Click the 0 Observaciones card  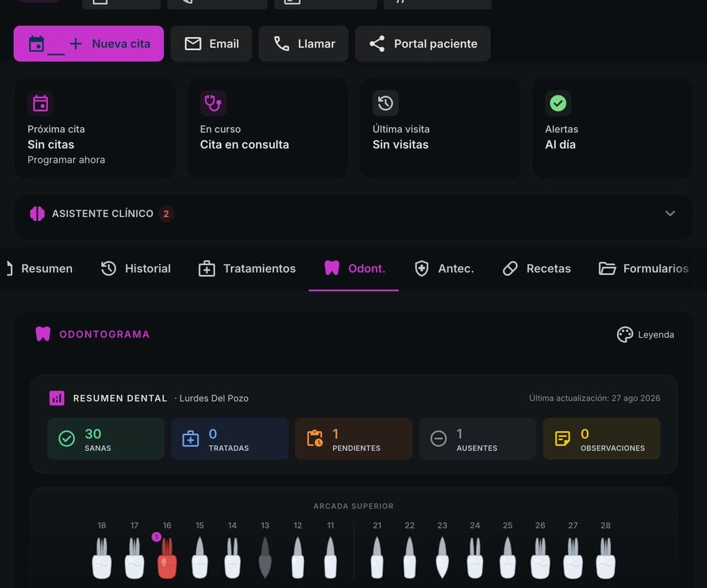tap(602, 439)
